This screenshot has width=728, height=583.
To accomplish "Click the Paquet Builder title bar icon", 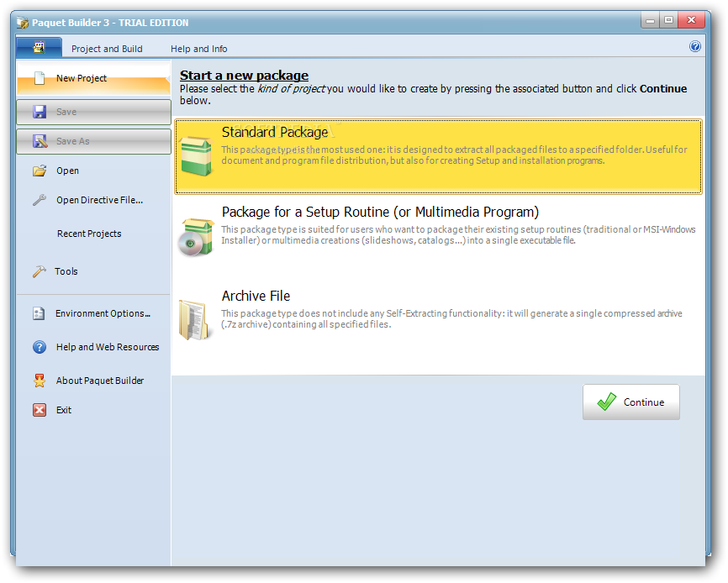I will pyautogui.click(x=23, y=23).
